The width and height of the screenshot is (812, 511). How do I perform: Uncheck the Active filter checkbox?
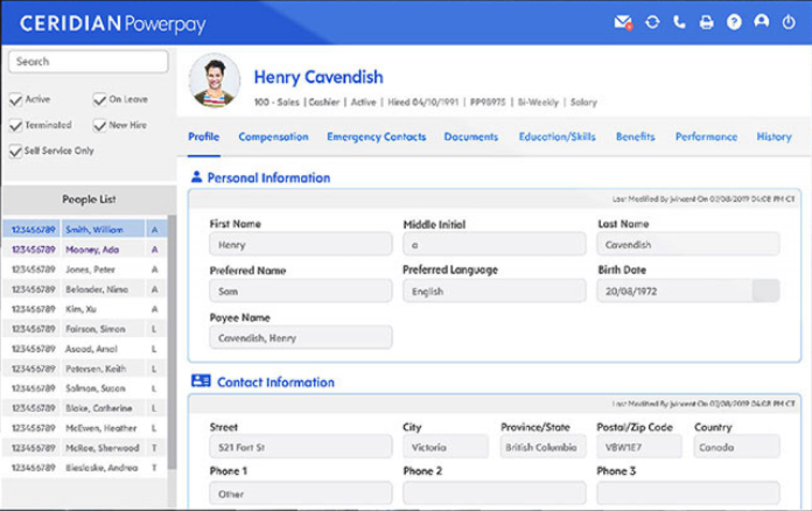click(x=16, y=99)
